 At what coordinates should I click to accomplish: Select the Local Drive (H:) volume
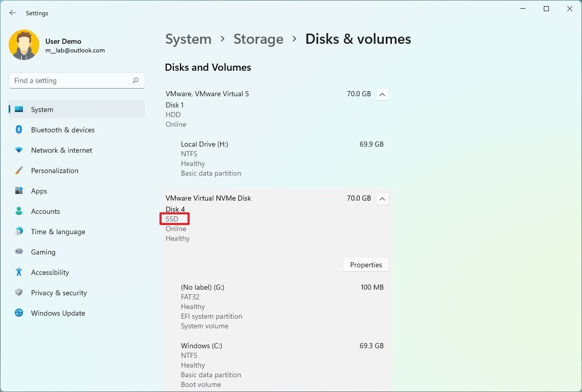pos(204,144)
